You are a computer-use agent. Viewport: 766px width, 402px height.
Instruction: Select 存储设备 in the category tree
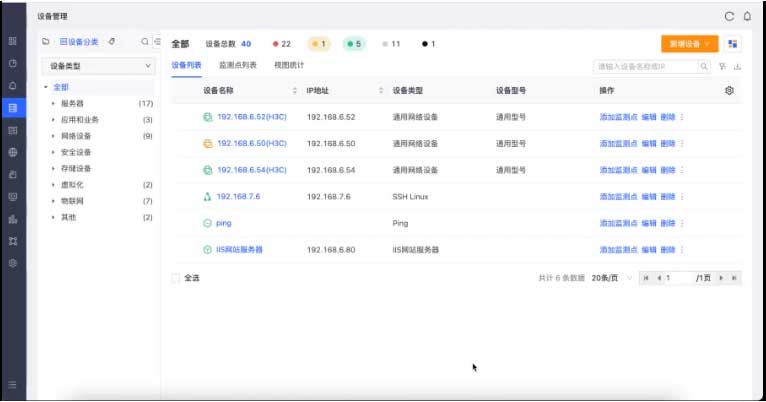(76, 169)
